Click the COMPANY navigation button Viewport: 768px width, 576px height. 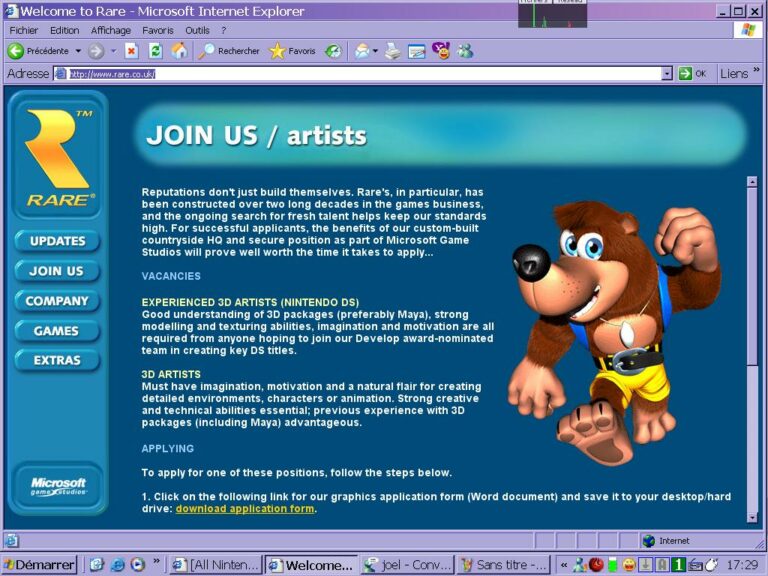[x=57, y=301]
